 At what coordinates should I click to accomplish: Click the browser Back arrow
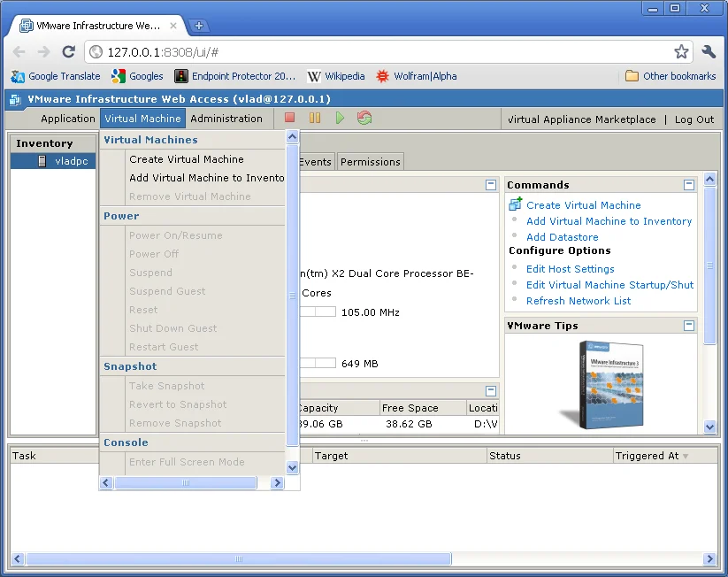19,51
